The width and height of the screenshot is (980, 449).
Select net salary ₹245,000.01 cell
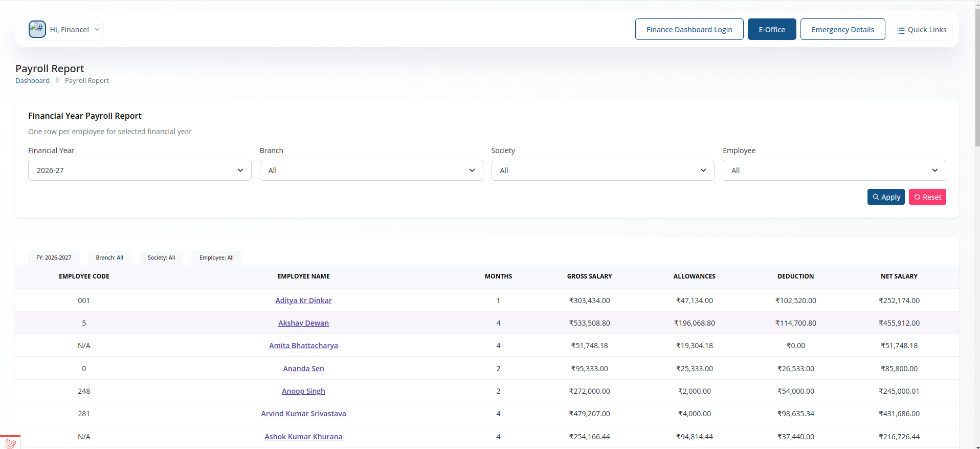point(899,391)
